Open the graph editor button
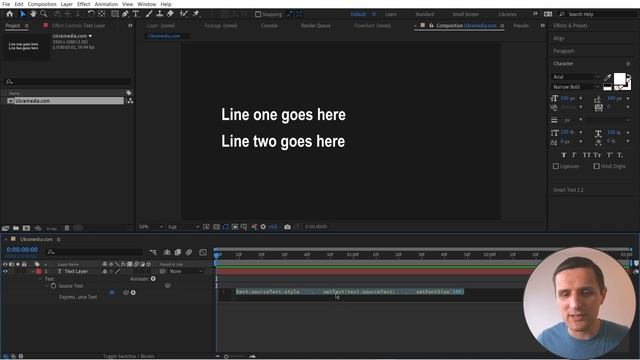The height and width of the screenshot is (360, 640). tap(203, 252)
